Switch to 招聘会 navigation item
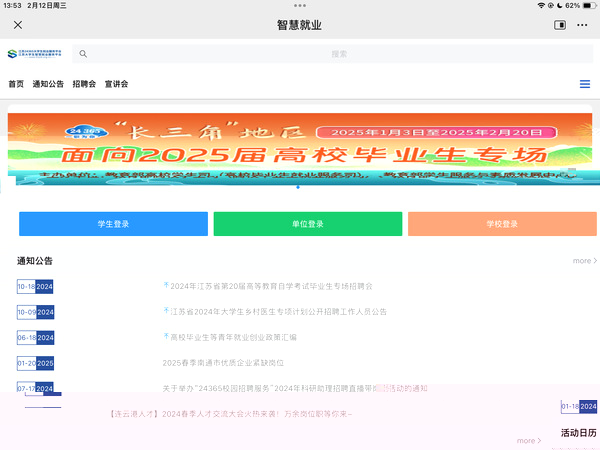Screen dimensions: 600x450 coord(84,84)
